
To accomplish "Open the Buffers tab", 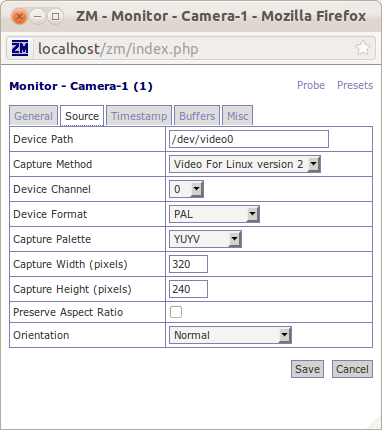I will point(197,116).
